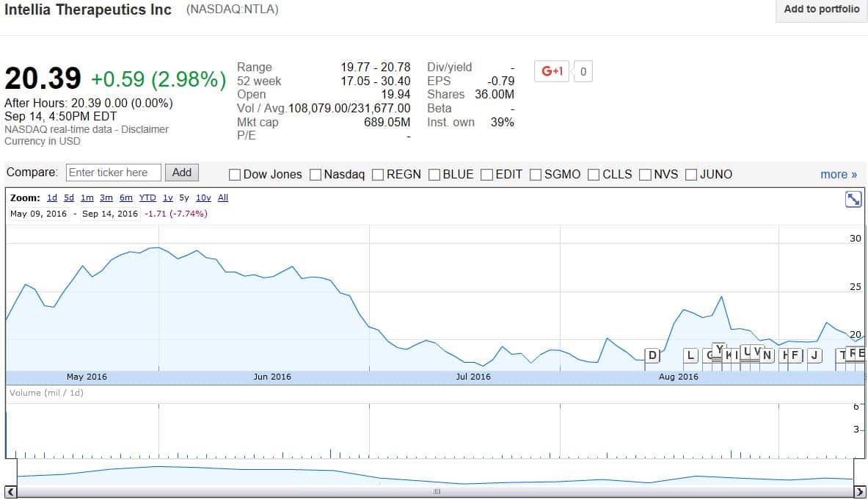Screen dimensions: 868x500
Task: Switch chart zoom to 3m
Action: (x=106, y=198)
